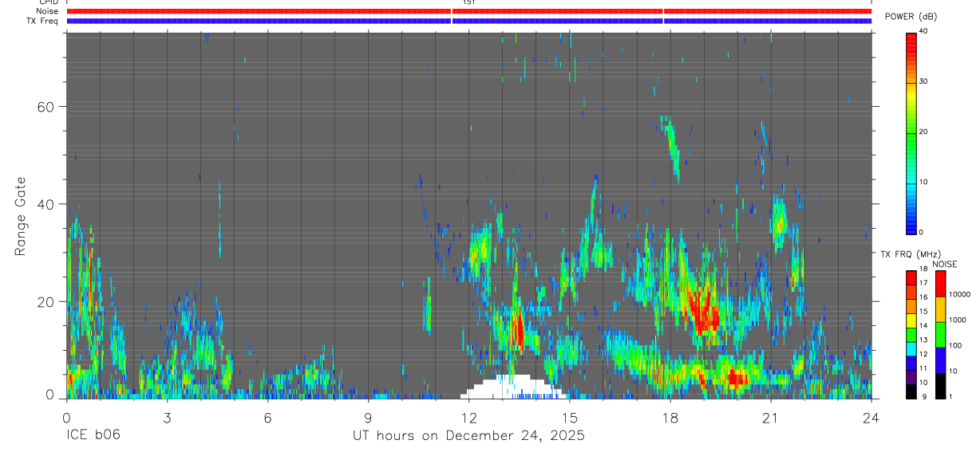Click the 24 tick label on time axis
The height and width of the screenshot is (452, 980).
point(871,419)
